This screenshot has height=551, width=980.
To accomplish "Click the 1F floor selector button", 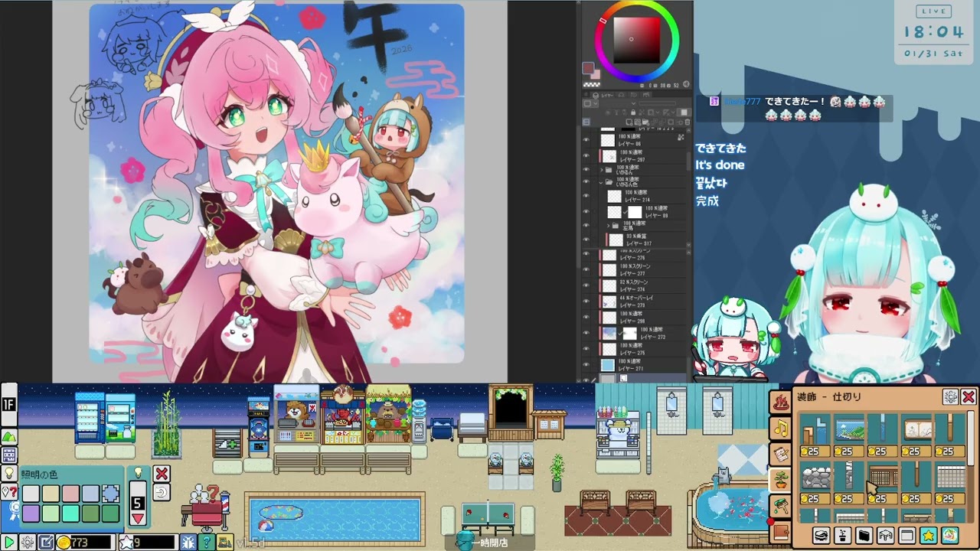I will 9,405.
